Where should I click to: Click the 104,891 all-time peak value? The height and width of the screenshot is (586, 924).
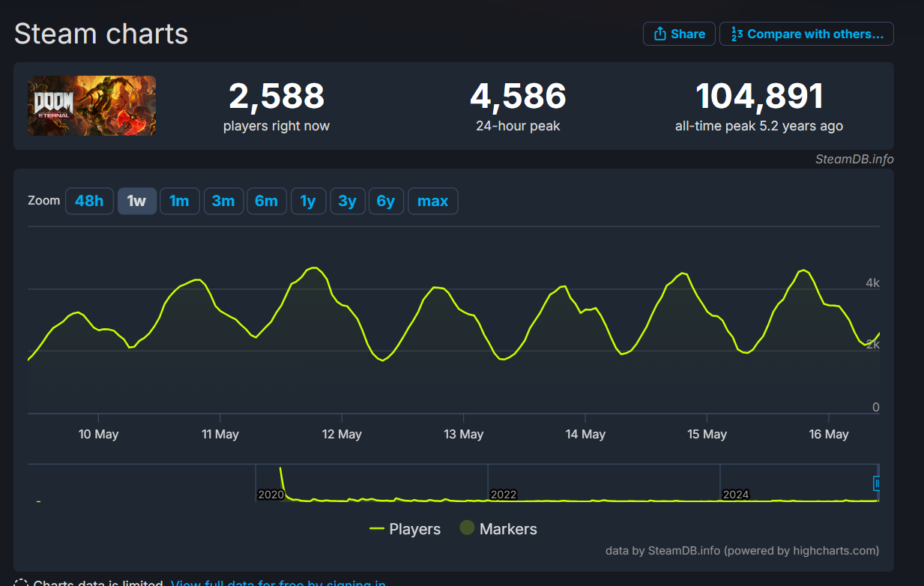coord(759,96)
